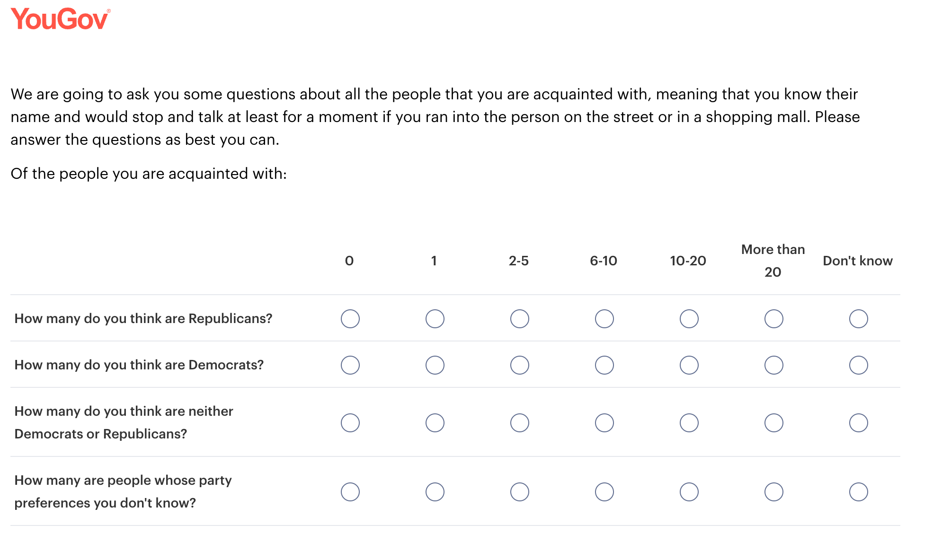942x560 pixels.
Task: Select 1 for Democrats question
Action: tap(435, 365)
